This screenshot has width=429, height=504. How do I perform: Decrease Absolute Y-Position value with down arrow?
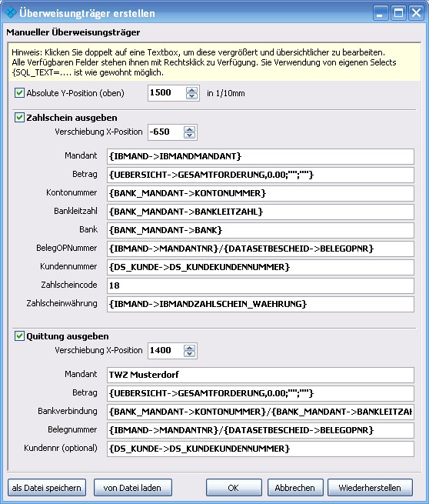coord(191,96)
